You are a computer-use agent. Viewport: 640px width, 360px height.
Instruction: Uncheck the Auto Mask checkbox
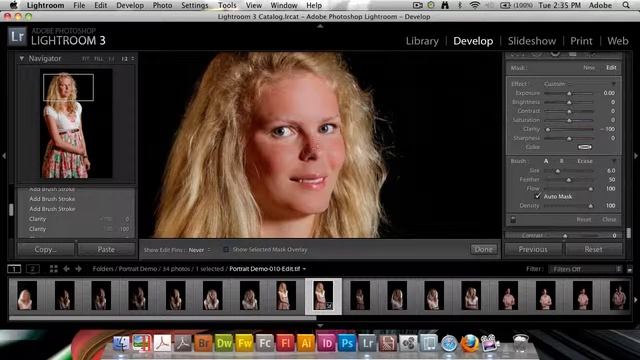pos(538,196)
